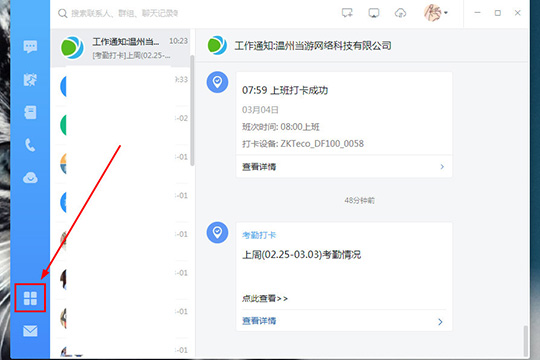Viewport: 540px width, 360px height.
Task: Click the 上周(02.25-03.03)考勤情况 text
Action: (301, 255)
